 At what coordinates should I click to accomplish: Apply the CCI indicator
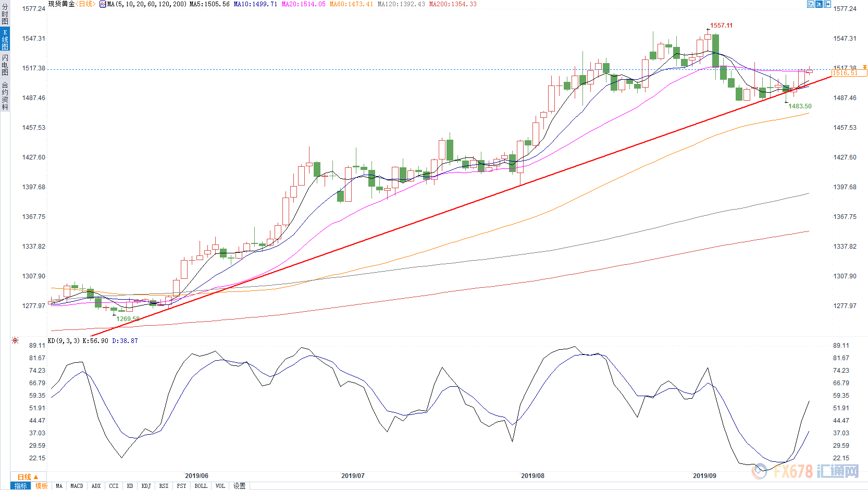[x=114, y=486]
